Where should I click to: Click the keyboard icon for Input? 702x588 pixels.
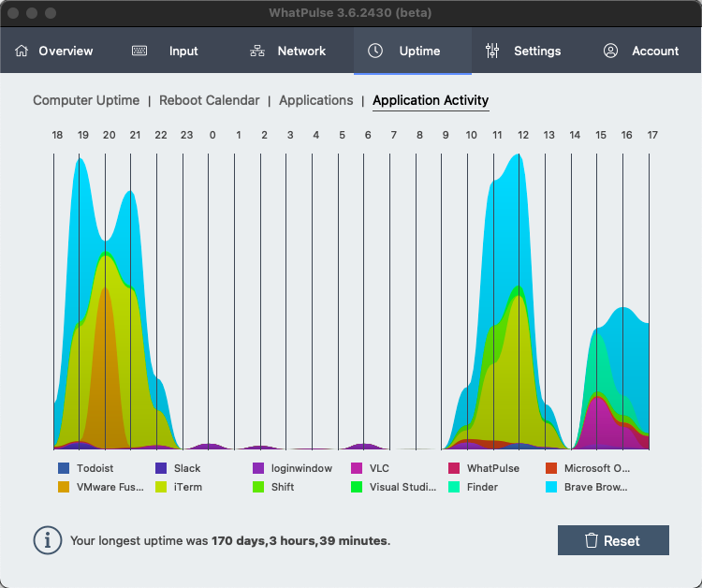tap(139, 51)
